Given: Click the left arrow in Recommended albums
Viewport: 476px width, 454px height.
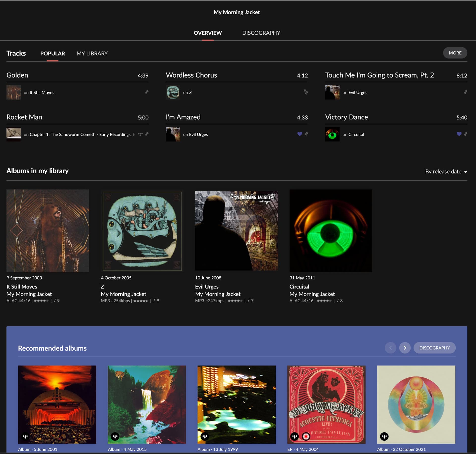Looking at the screenshot, I should [390, 348].
